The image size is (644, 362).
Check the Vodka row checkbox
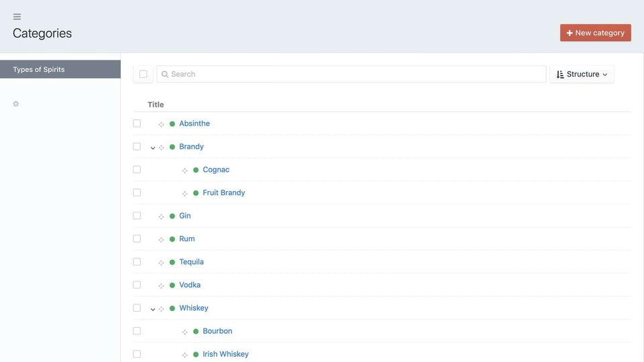[137, 285]
